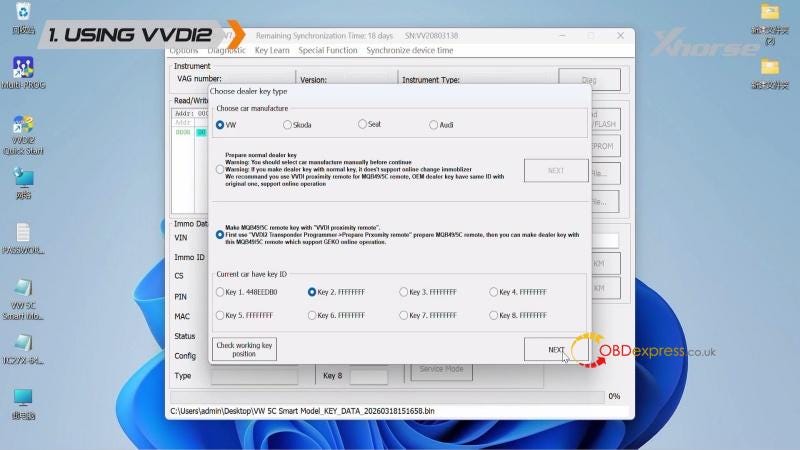The height and width of the screenshot is (450, 800).
Task: Select Audi as car manufacturer
Action: click(x=433, y=125)
